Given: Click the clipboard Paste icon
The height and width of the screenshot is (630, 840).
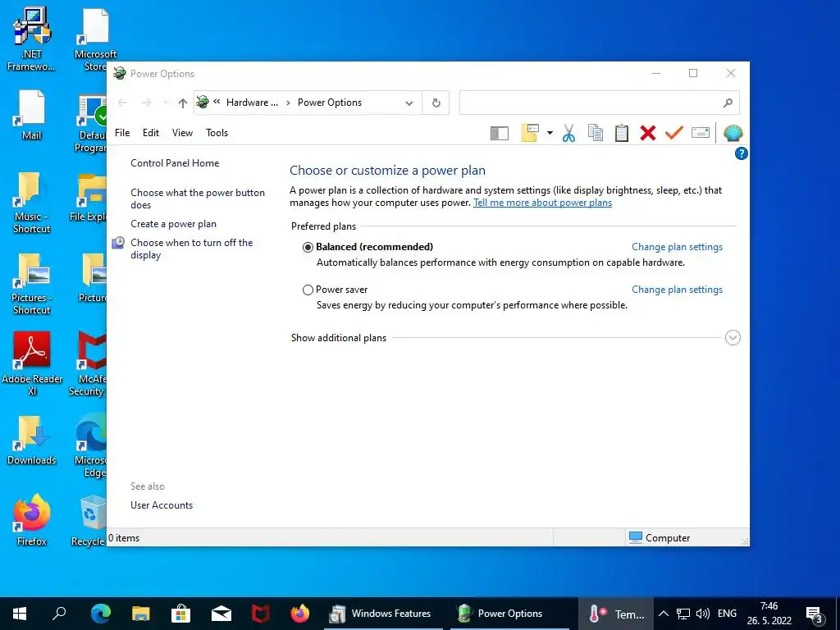Looking at the screenshot, I should 622,133.
